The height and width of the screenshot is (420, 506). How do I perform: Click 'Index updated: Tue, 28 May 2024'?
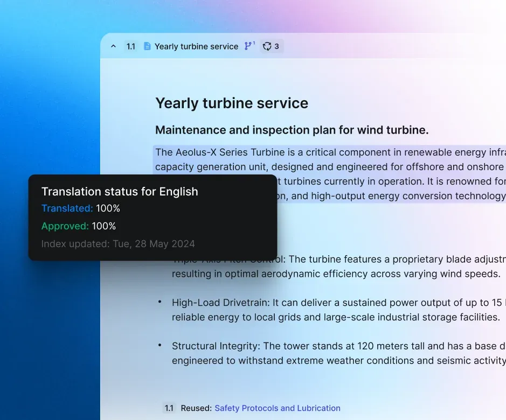118,244
